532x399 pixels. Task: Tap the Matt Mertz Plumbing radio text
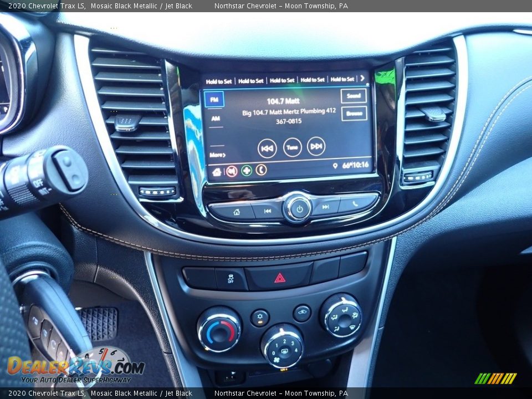click(289, 116)
